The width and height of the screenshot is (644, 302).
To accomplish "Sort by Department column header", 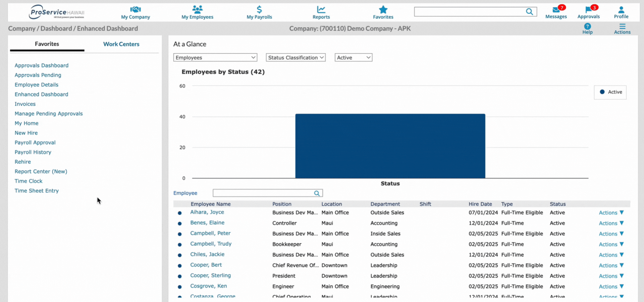I will point(385,204).
